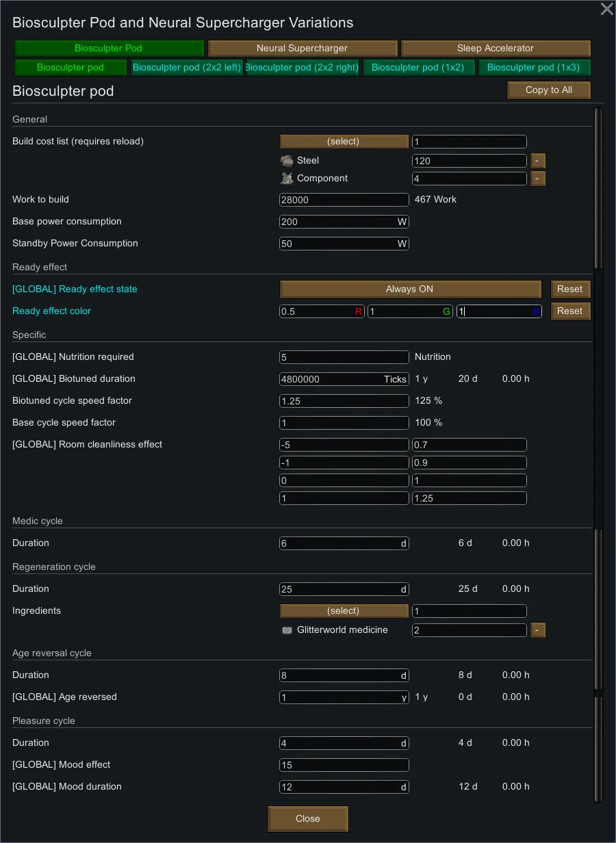Select the Biosculpter pod (1x3) variant
This screenshot has width=616, height=843.
(x=533, y=68)
